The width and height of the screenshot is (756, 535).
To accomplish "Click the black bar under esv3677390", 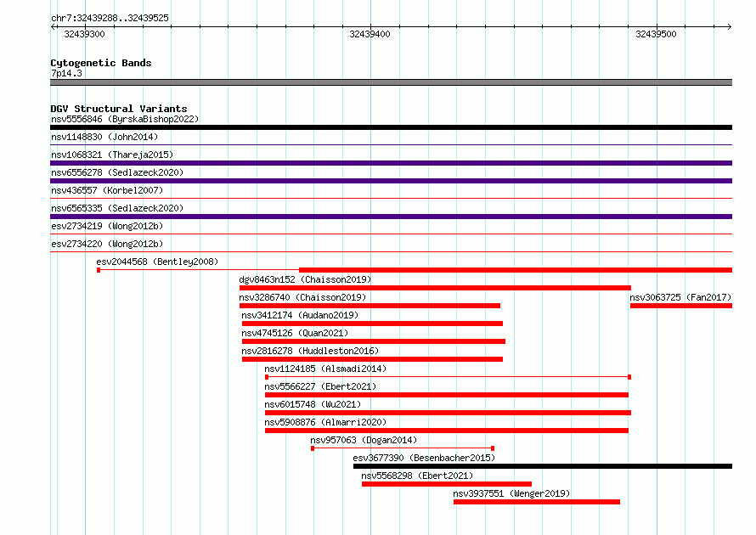I will click(543, 466).
